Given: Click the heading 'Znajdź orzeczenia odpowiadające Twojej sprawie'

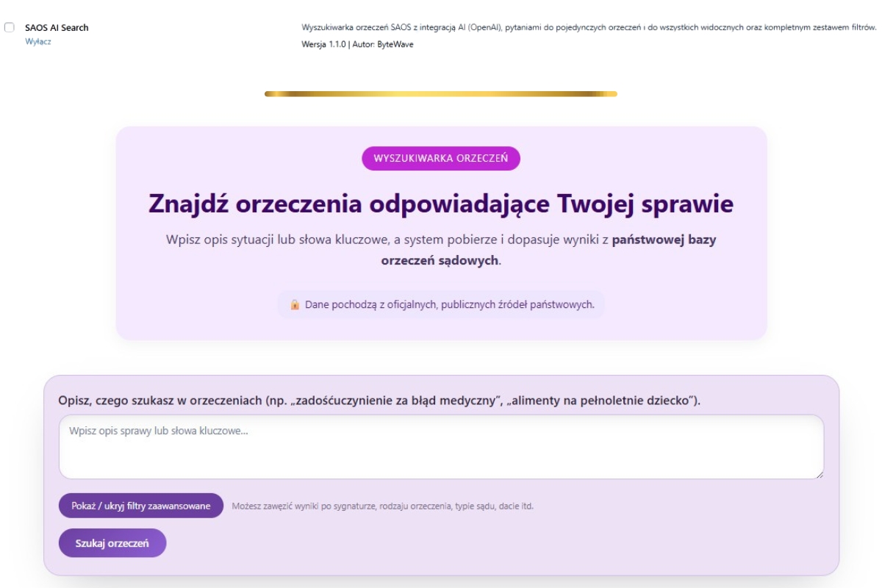Looking at the screenshot, I should point(441,204).
